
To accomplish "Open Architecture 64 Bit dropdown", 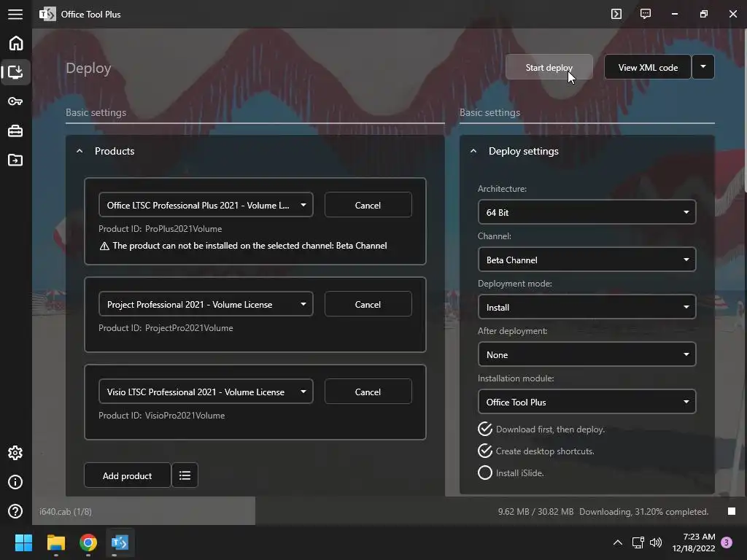I will pos(587,212).
